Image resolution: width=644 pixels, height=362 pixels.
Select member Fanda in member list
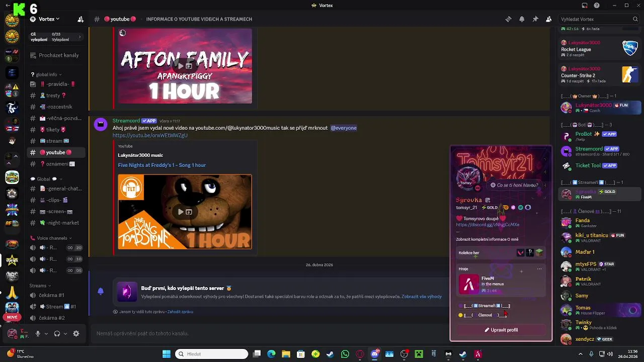[x=601, y=223]
